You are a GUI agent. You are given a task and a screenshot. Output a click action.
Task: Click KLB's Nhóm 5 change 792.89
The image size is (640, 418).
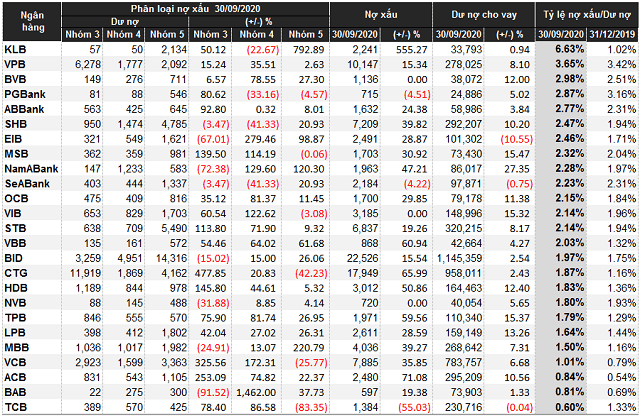309,50
